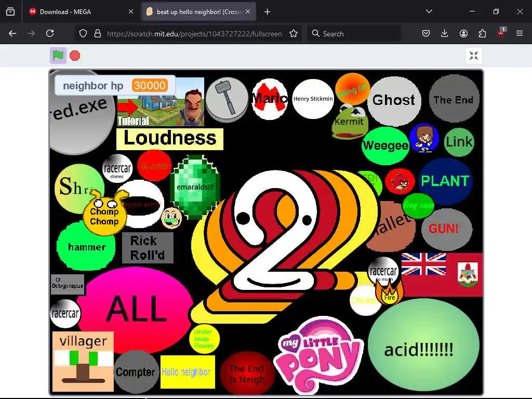
Task: Open the extensions puzzle icon
Action: tap(482, 33)
